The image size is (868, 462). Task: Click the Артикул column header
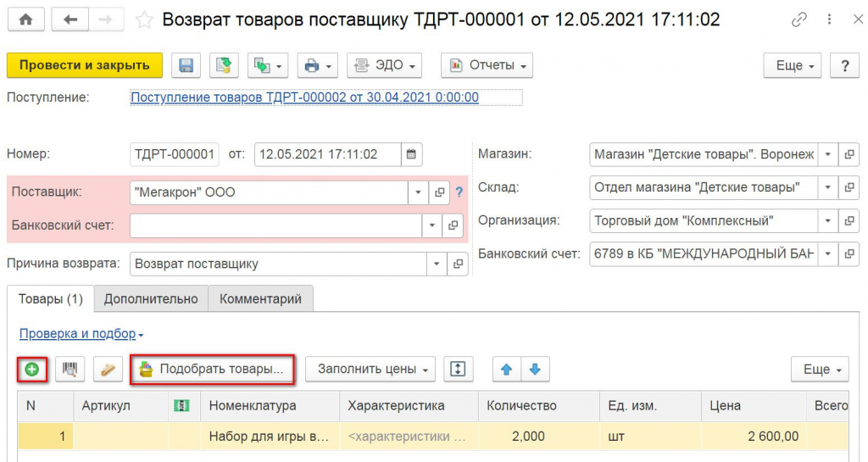[x=120, y=405]
